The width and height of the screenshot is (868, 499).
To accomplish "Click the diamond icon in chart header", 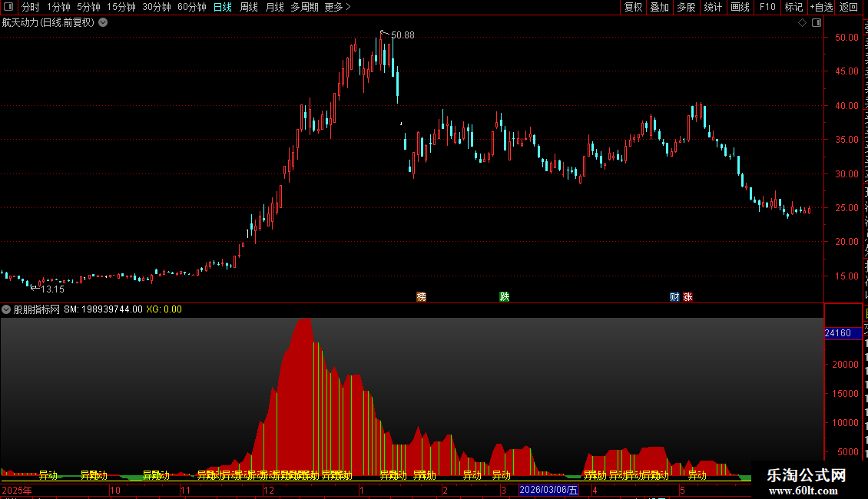I will (x=802, y=23).
